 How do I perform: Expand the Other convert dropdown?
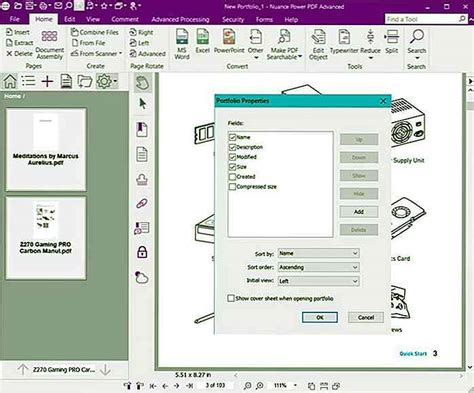point(256,58)
